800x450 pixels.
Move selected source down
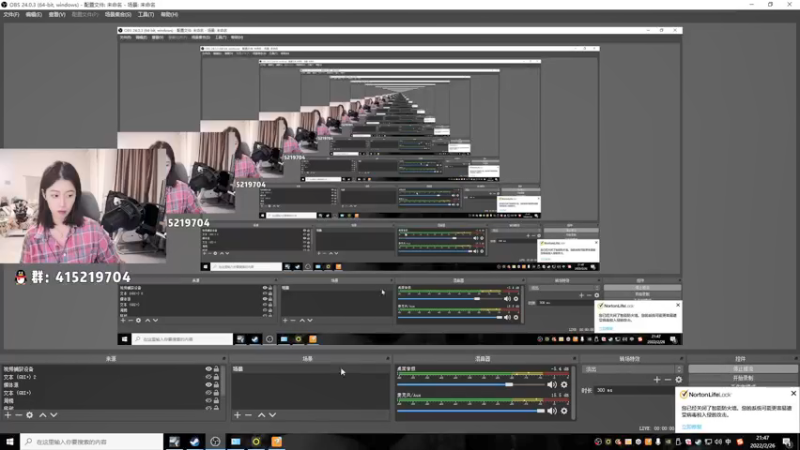pos(54,415)
